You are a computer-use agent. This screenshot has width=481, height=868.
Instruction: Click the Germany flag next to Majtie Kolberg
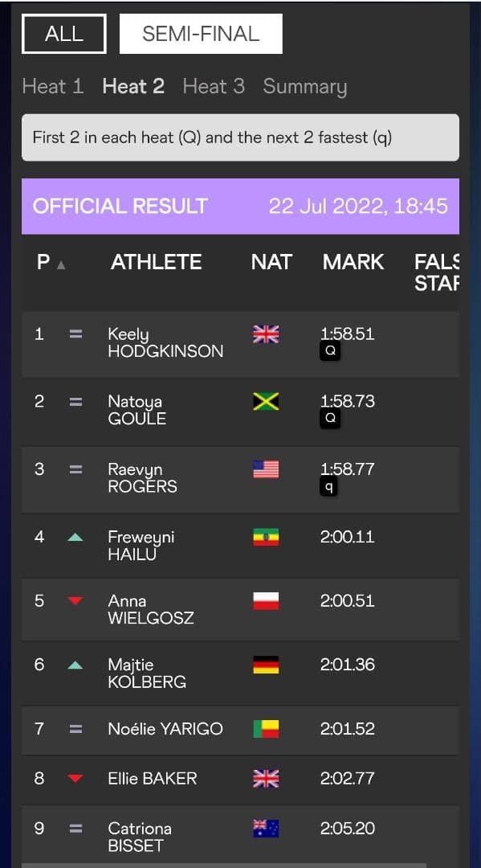pyautogui.click(x=266, y=665)
